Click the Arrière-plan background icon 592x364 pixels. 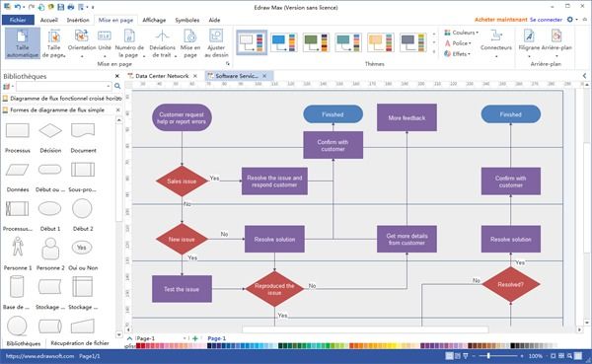pyautogui.click(x=556, y=36)
